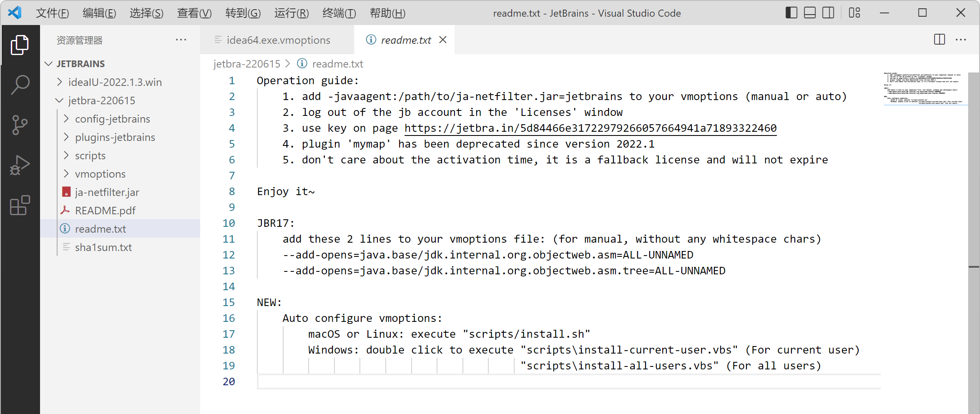Click the README.pdf file icon
The width and height of the screenshot is (980, 414).
[65, 210]
